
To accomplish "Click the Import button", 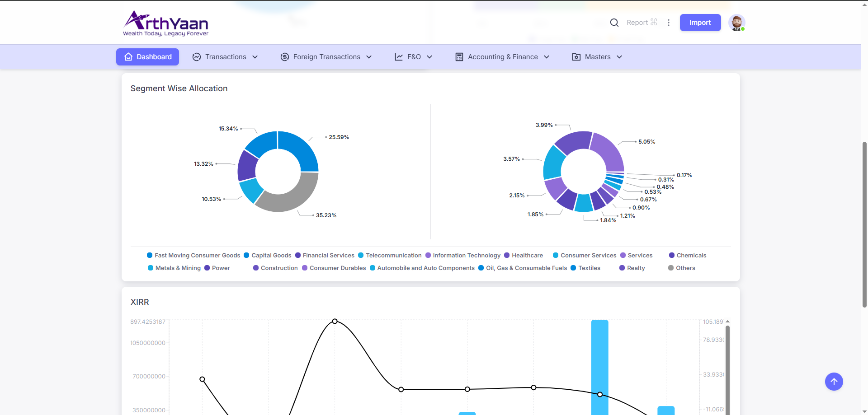I will 700,23.
